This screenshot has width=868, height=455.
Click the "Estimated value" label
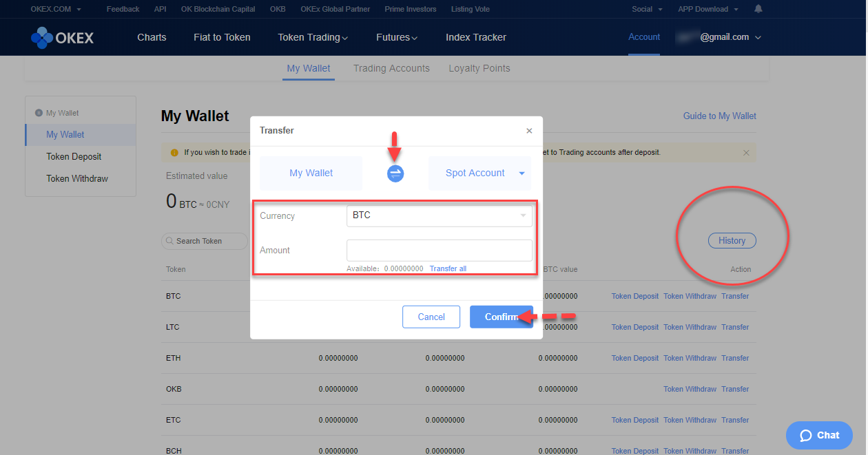point(197,176)
